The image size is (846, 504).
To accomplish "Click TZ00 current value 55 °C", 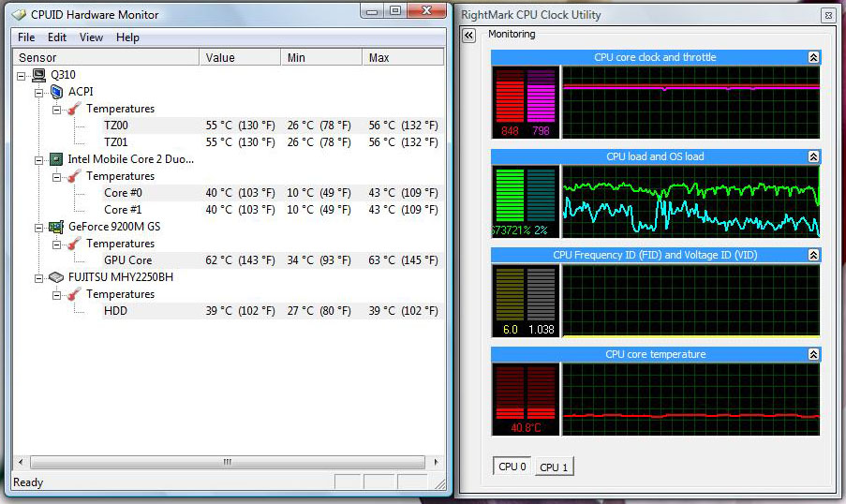I will pyautogui.click(x=240, y=126).
